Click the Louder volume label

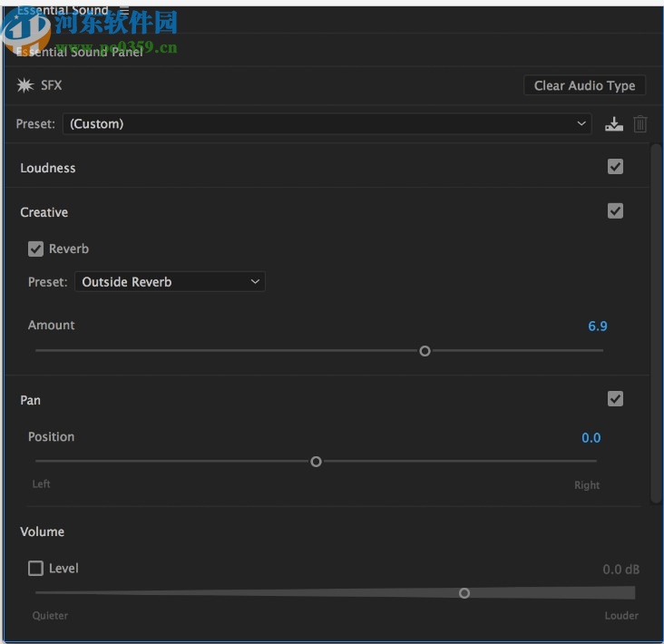[621, 616]
